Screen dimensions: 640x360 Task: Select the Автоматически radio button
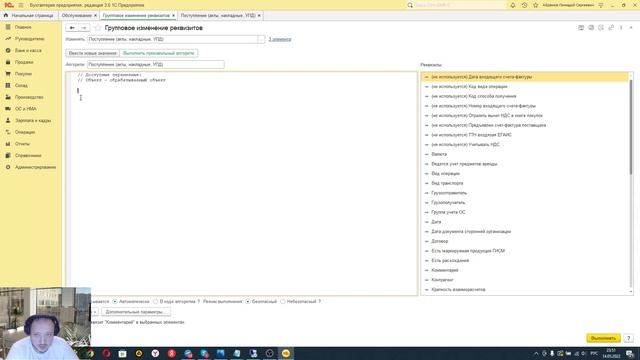115,302
